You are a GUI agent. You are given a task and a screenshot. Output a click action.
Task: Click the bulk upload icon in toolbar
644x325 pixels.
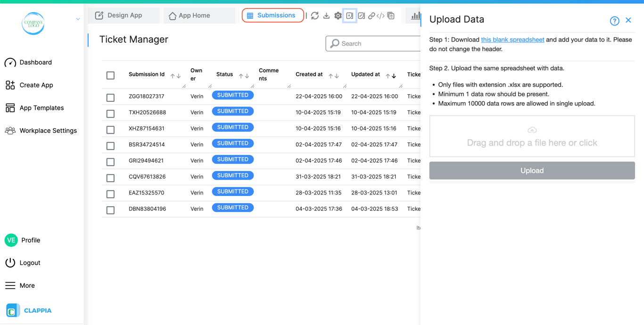[x=349, y=16]
